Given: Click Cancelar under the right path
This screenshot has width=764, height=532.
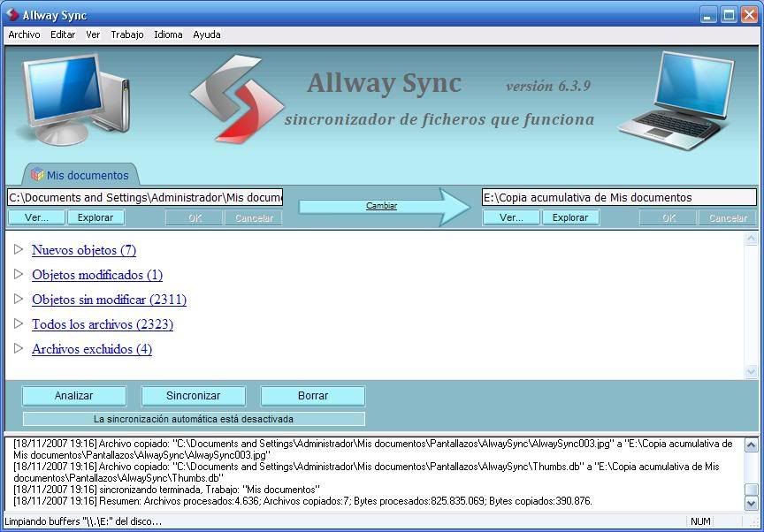Looking at the screenshot, I should pos(728,218).
